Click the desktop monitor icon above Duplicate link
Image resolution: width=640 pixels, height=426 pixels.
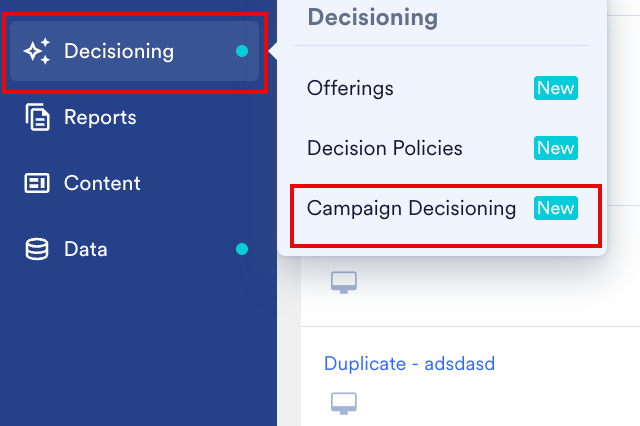[x=344, y=282]
